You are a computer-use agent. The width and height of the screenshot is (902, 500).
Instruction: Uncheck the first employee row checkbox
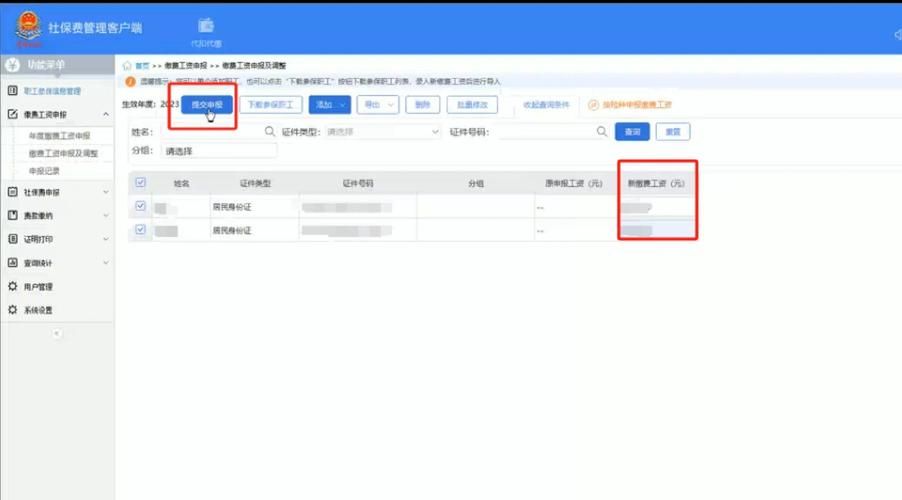(140, 206)
